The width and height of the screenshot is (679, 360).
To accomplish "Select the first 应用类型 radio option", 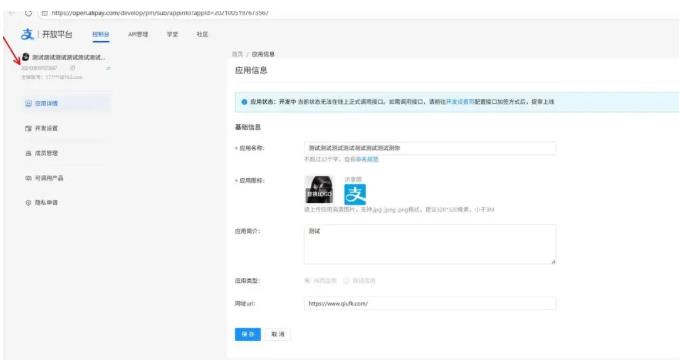I will coord(307,280).
